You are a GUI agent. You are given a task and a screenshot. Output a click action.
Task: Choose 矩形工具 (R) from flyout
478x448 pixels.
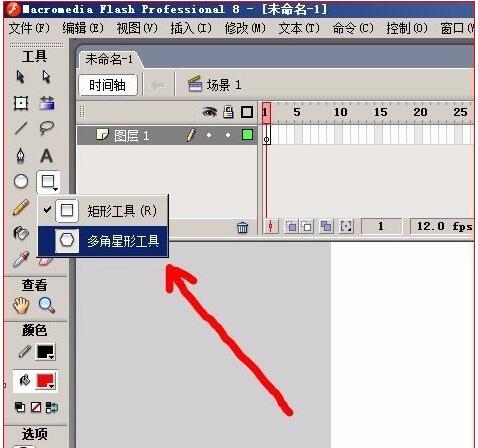click(103, 211)
